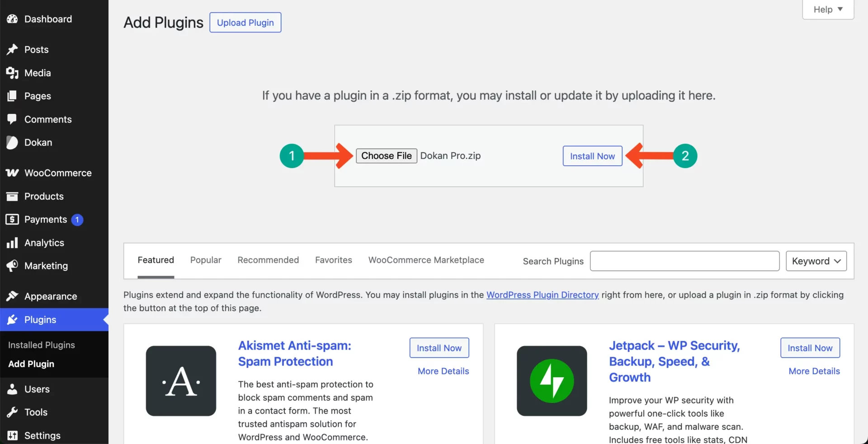868x444 pixels.
Task: Click the Dashboard gauge icon
Action: (12, 19)
